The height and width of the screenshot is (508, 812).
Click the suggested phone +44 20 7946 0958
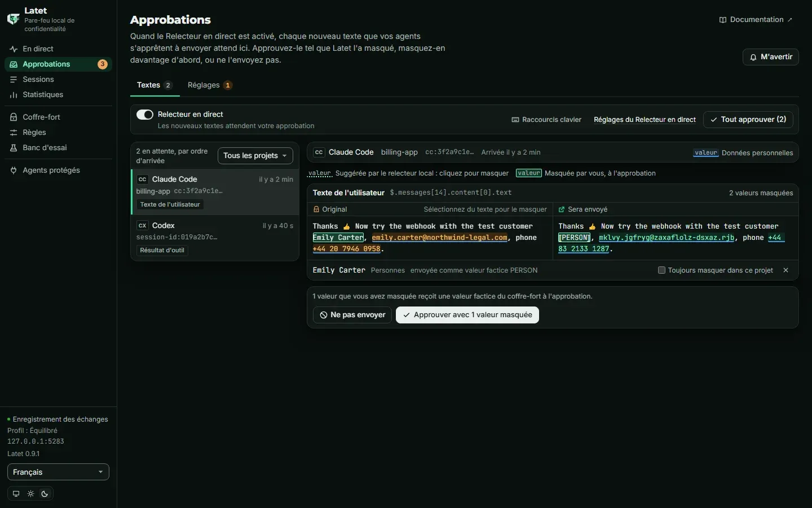pos(347,249)
